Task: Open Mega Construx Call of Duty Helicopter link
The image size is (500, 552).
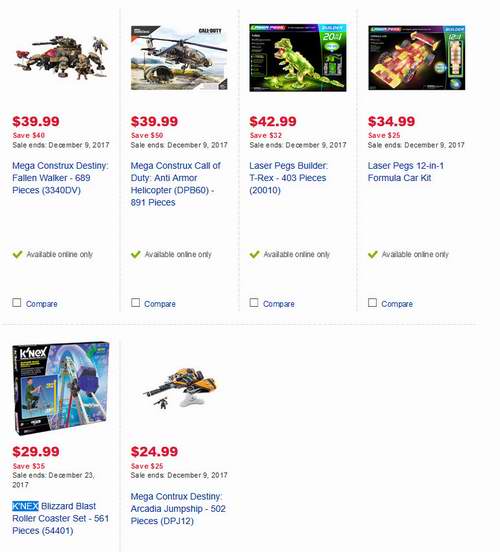Action: [x=176, y=184]
